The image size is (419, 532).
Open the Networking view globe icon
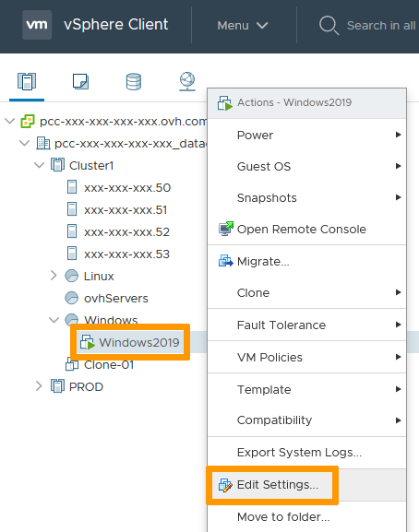(x=187, y=81)
